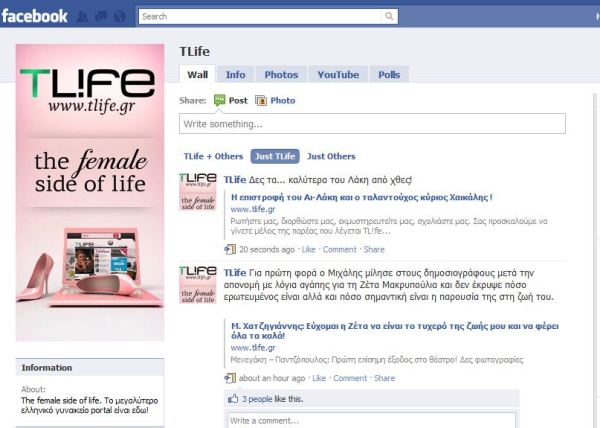Open TLife name link in second post
Screen dimensions: 600x428
pyautogui.click(x=235, y=273)
